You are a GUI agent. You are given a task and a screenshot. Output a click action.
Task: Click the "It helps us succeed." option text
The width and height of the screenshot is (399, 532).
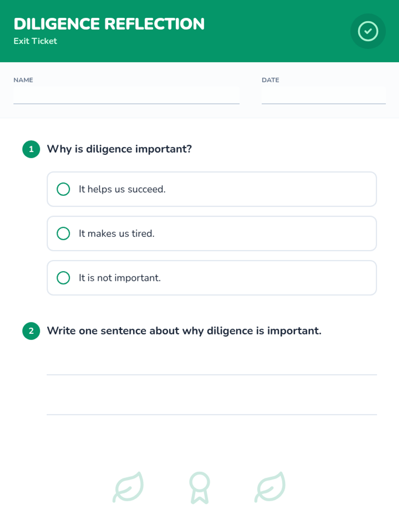tap(122, 189)
